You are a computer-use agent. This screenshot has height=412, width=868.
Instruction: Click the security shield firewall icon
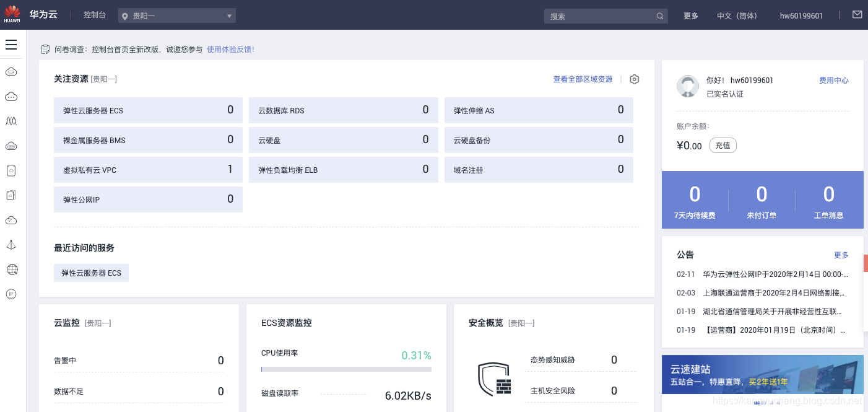pyautogui.click(x=494, y=379)
